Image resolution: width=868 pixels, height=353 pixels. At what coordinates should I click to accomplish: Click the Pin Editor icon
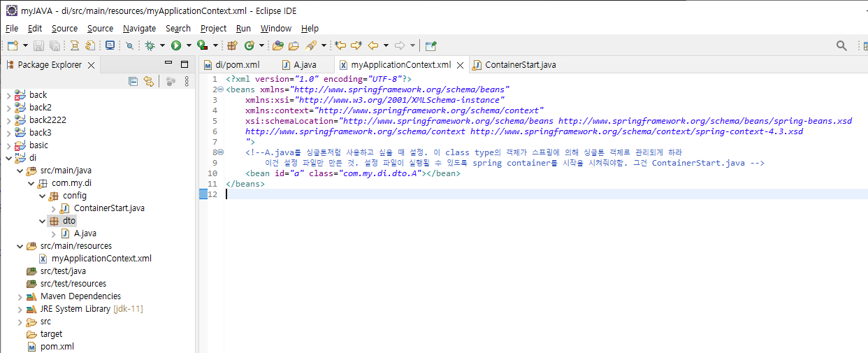431,45
